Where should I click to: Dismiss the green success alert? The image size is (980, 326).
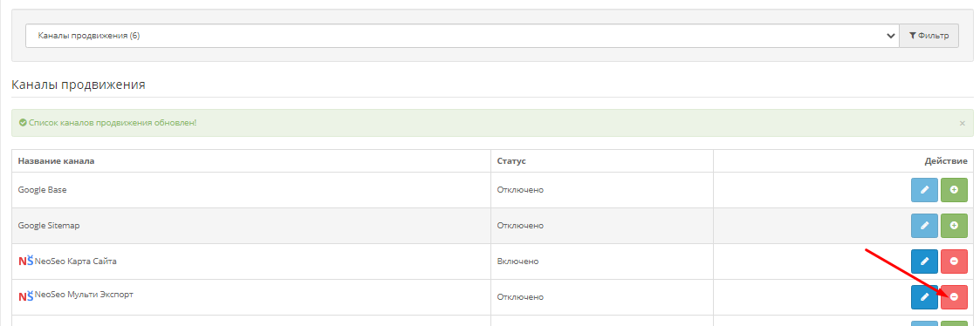click(x=962, y=123)
